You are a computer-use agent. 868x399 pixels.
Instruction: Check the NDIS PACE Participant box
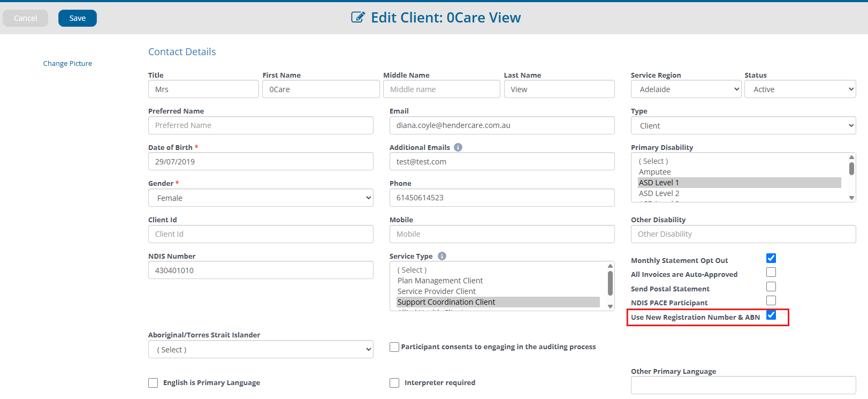pos(771,301)
